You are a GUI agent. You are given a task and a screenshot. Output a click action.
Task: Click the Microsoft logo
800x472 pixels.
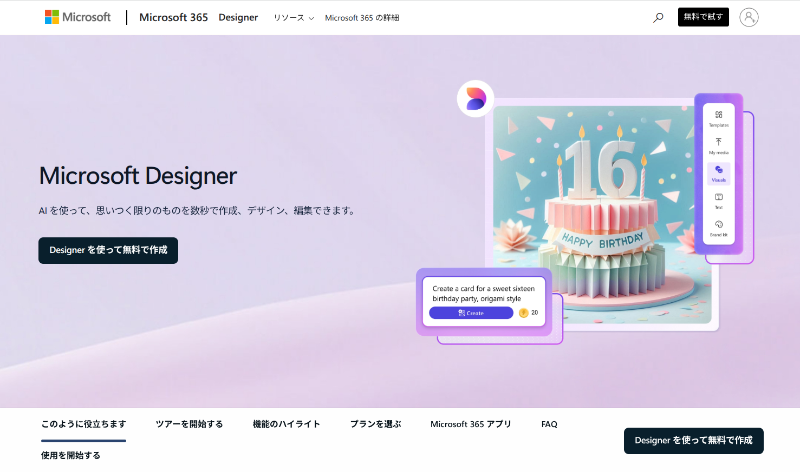[78, 17]
